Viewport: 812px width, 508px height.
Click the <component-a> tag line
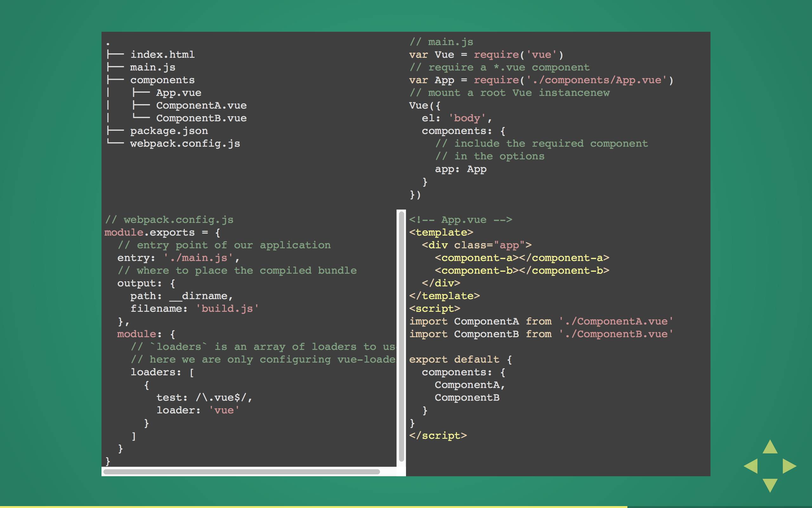[522, 258]
